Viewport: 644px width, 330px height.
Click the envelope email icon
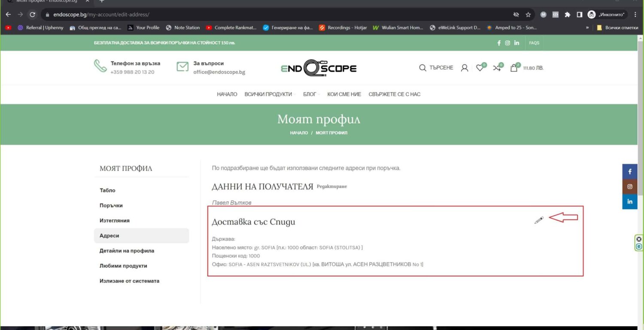tap(182, 67)
